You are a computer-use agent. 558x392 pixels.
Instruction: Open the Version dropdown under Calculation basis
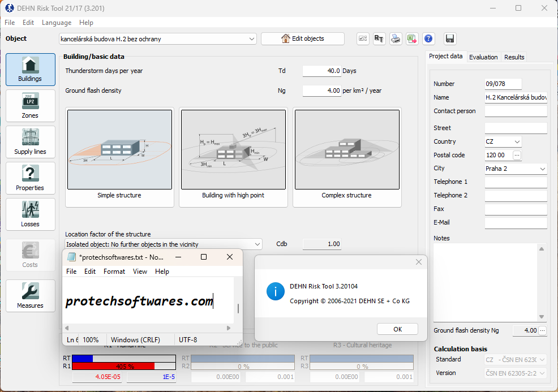(542, 373)
